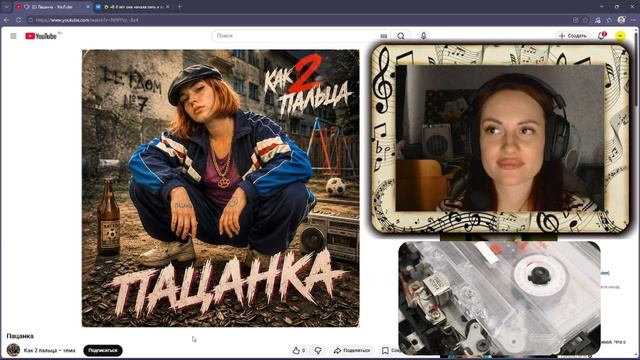Open a new browser tab with plus
Screen dimensions: 640x360
click(180, 7)
